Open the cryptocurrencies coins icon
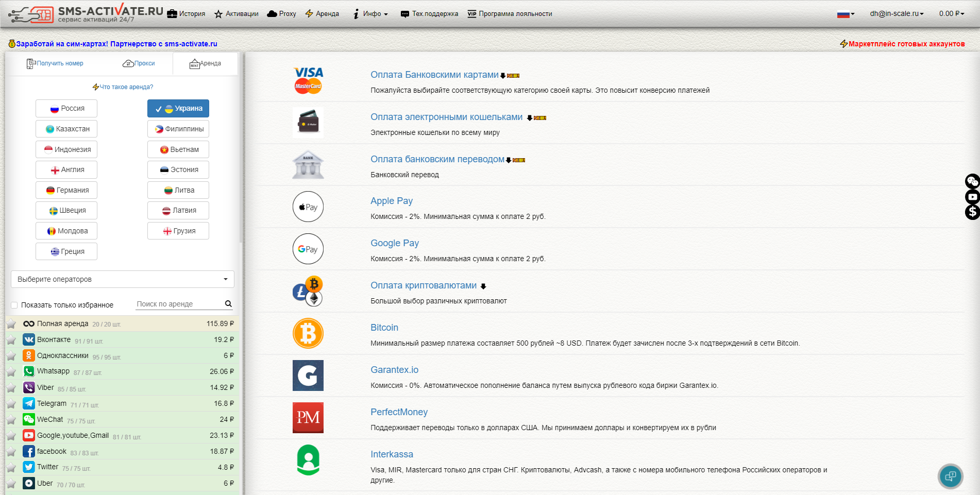The height and width of the screenshot is (495, 980). (x=308, y=291)
